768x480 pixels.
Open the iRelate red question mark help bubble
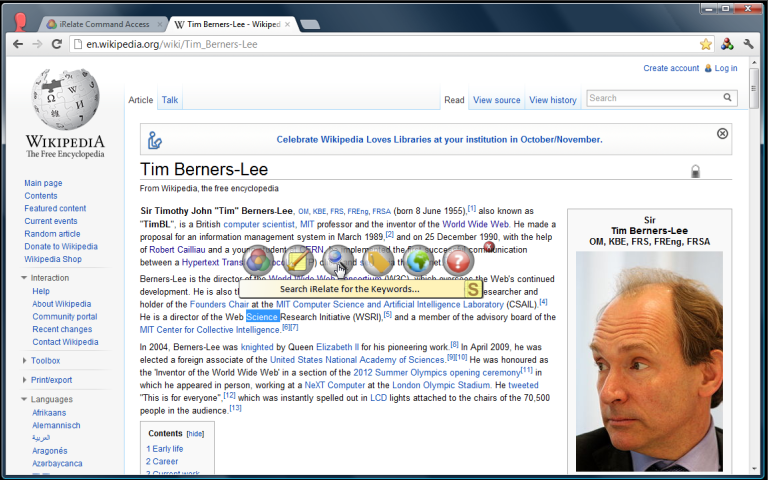point(458,261)
